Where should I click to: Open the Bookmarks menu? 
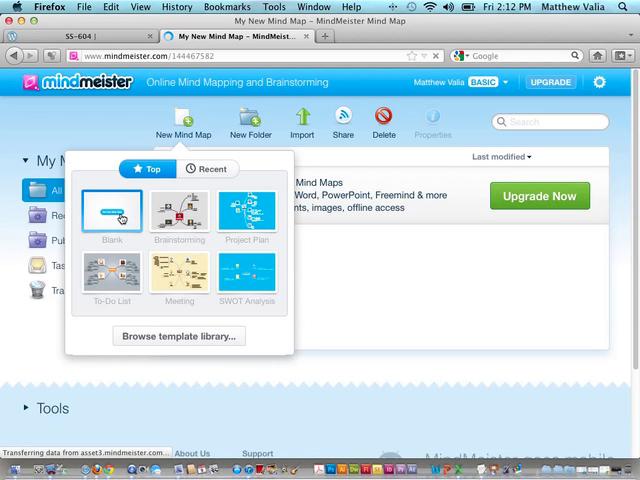[227, 7]
